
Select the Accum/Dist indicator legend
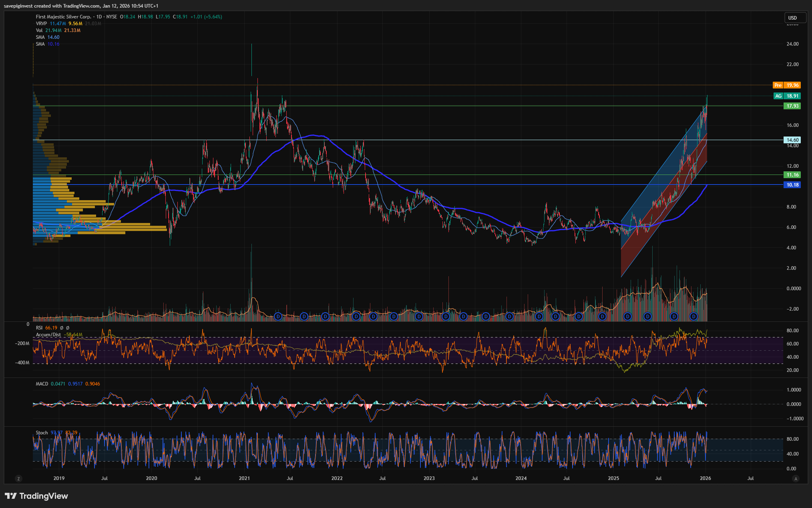[x=48, y=335]
